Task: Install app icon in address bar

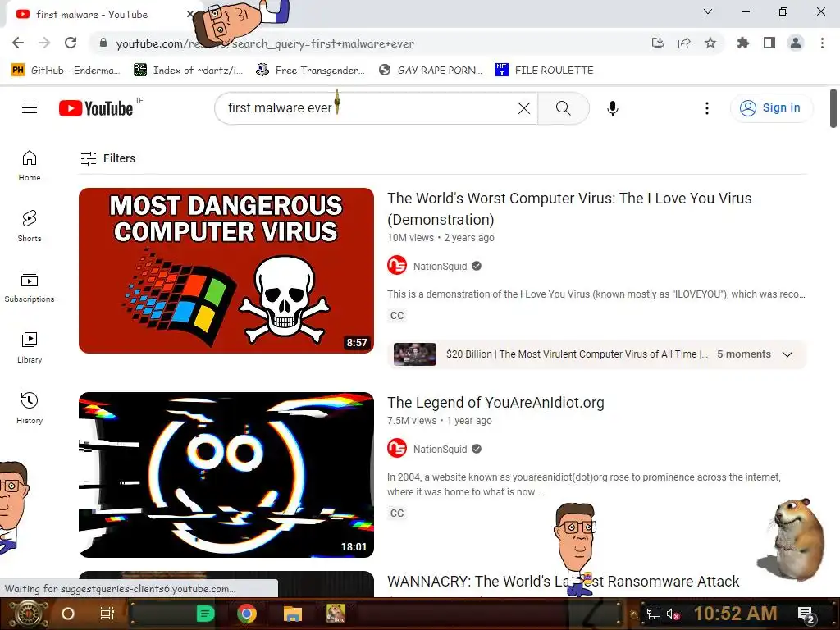Action: [658, 43]
